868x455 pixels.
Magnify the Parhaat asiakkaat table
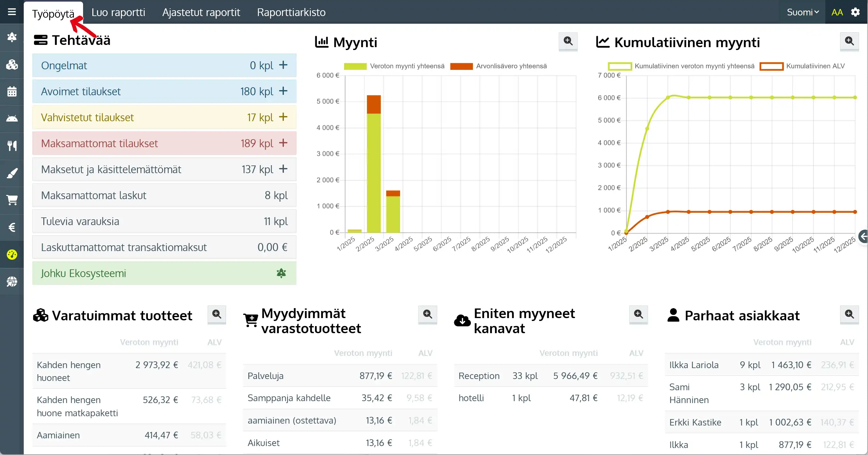point(849,314)
